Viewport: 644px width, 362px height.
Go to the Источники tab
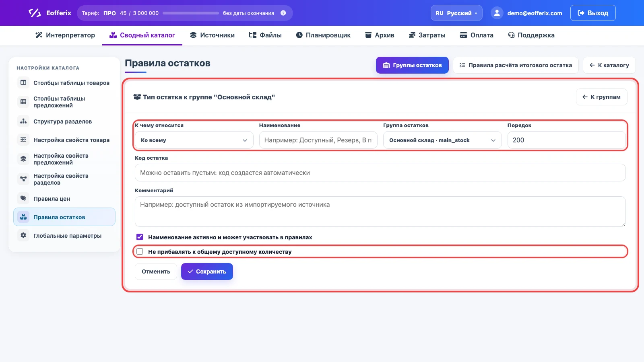click(x=212, y=35)
